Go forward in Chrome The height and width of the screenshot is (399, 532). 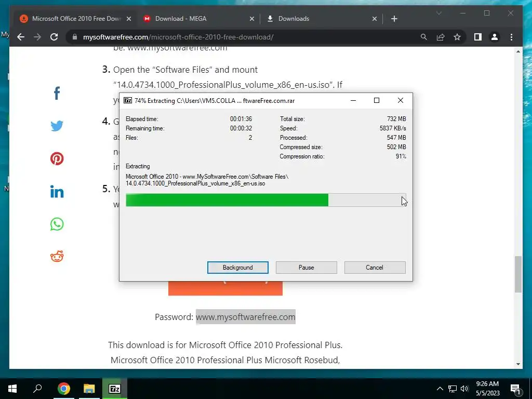37,37
